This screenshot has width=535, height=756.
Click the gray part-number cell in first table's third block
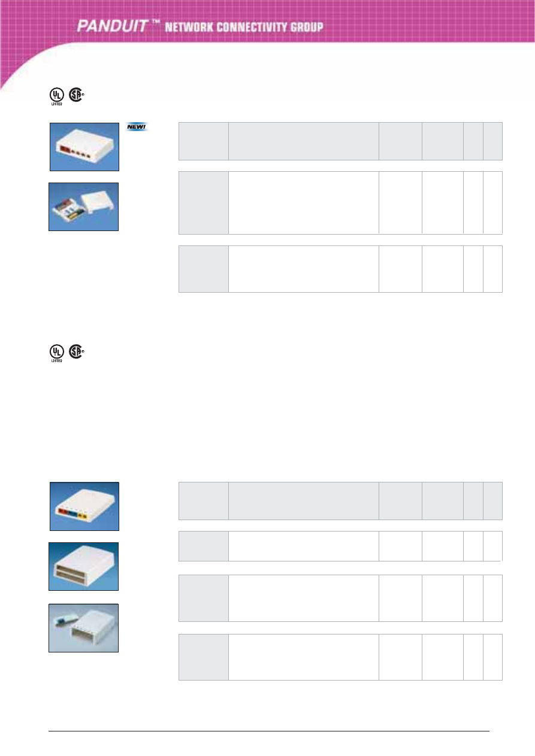pyautogui.click(x=204, y=268)
